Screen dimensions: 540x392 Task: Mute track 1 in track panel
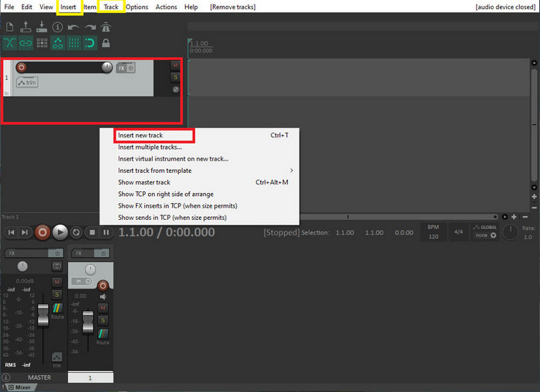click(x=175, y=66)
